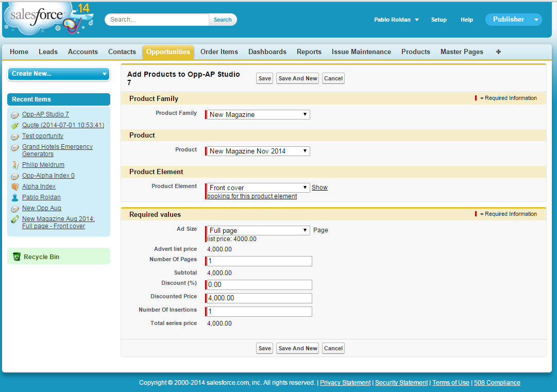Click the Discounted Price field

(x=260, y=298)
